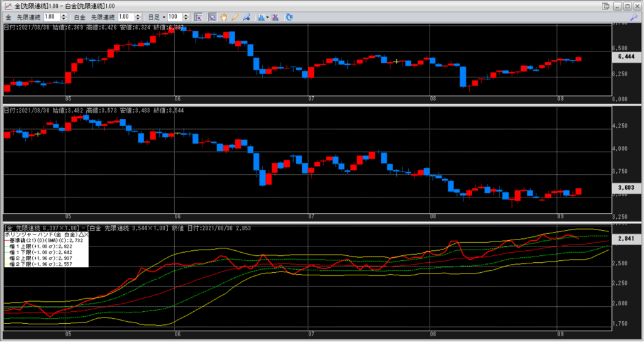644x342 pixels.
Task: Click the detach window icon in title bar
Action: click(x=606, y=5)
